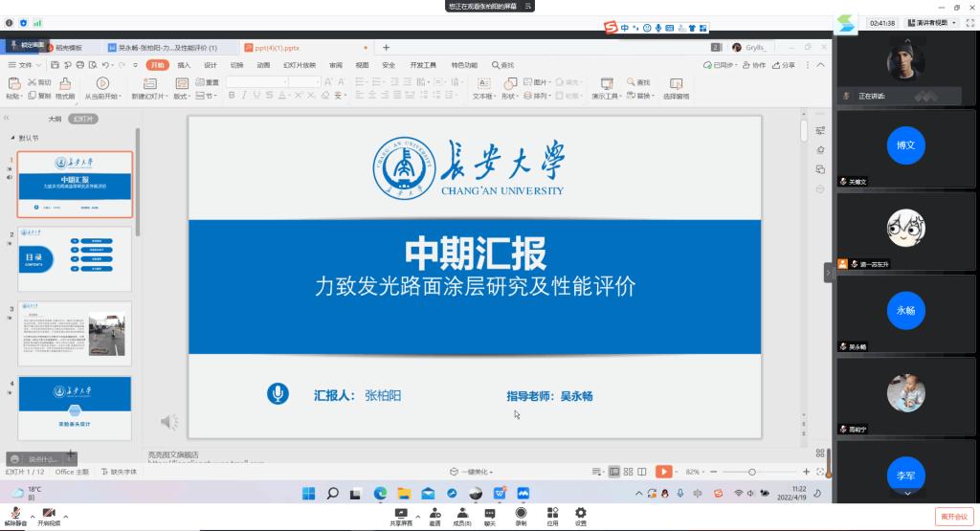Open the 动画 animation tab
Viewport: 980px width, 531px height.
tap(262, 65)
